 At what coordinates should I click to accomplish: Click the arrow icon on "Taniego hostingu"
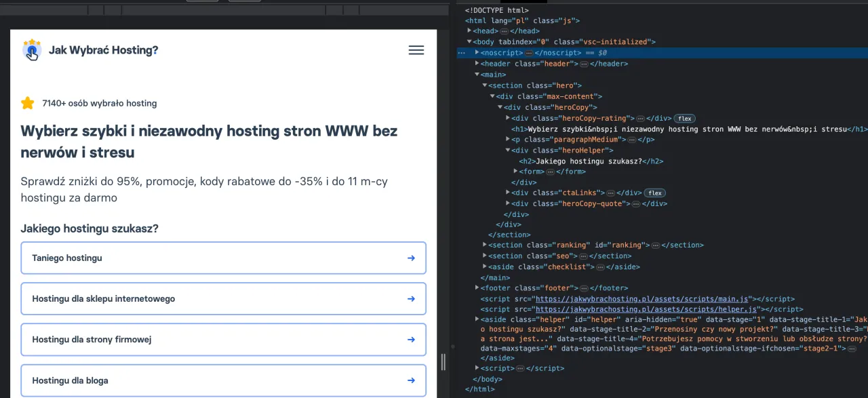[411, 258]
